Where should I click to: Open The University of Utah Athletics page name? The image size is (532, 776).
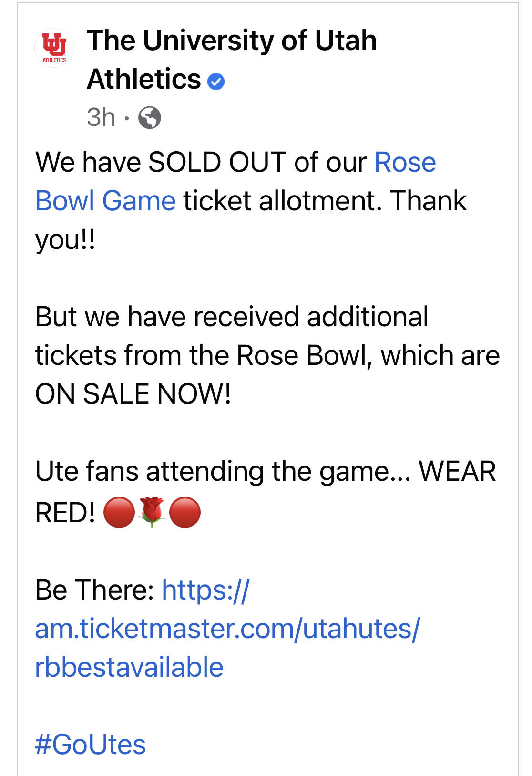pyautogui.click(x=232, y=41)
